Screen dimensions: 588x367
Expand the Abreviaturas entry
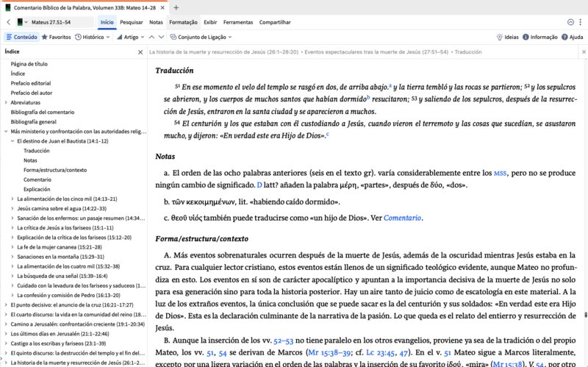[6, 102]
